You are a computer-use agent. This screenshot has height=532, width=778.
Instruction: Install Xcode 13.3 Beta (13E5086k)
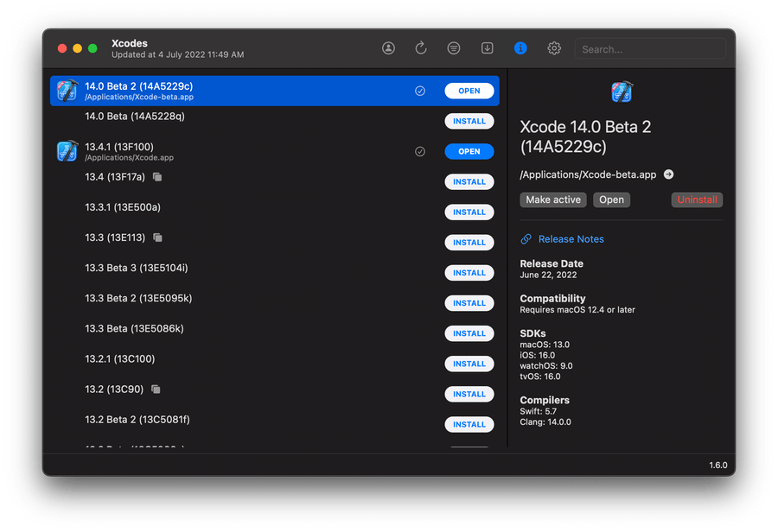click(469, 333)
